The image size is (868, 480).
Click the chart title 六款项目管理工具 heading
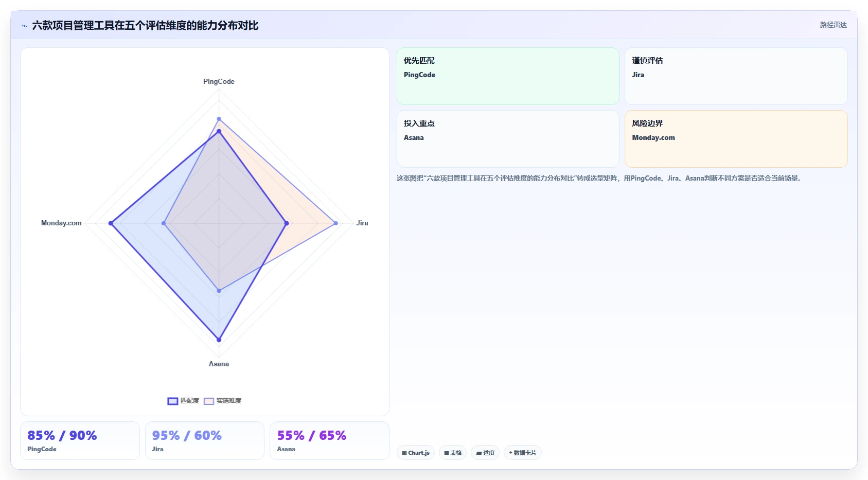click(145, 25)
